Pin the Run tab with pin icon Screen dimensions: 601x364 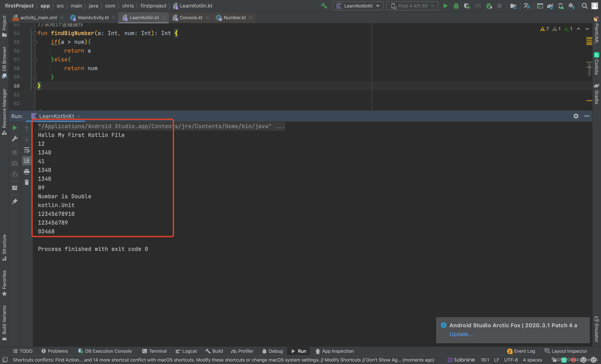[15, 202]
